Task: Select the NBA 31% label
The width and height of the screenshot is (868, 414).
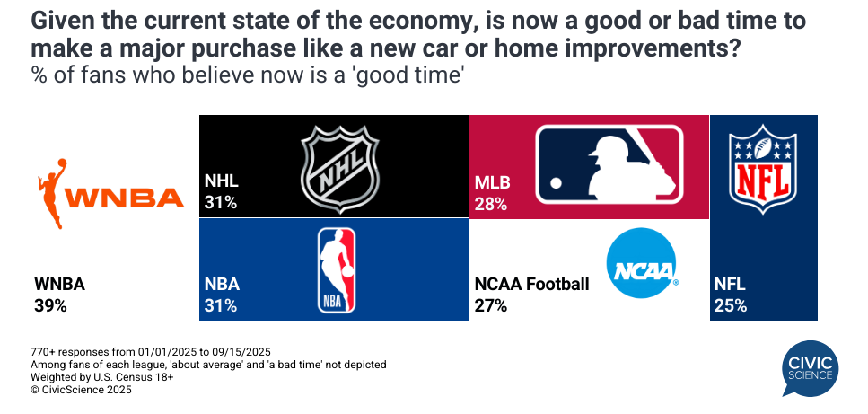Action: coord(221,295)
